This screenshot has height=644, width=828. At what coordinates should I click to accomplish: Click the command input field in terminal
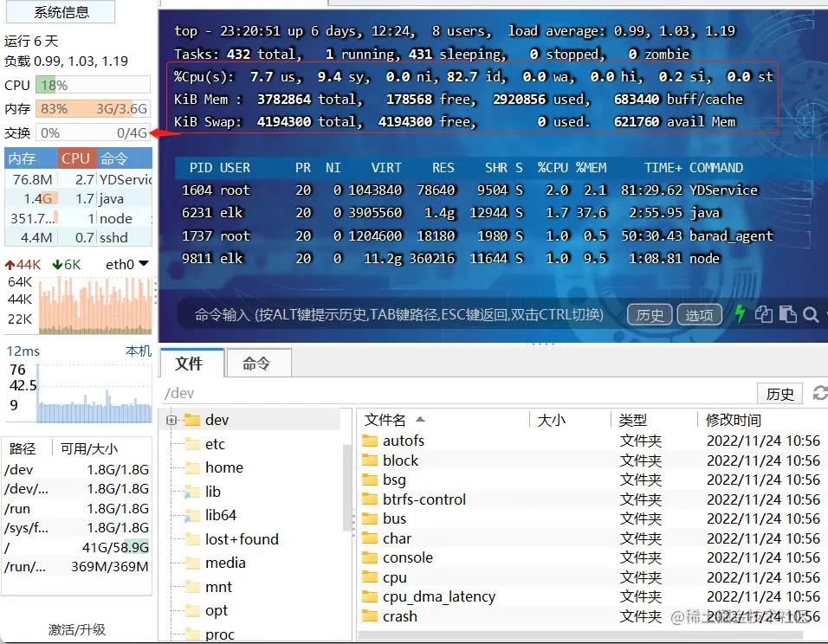tap(398, 314)
